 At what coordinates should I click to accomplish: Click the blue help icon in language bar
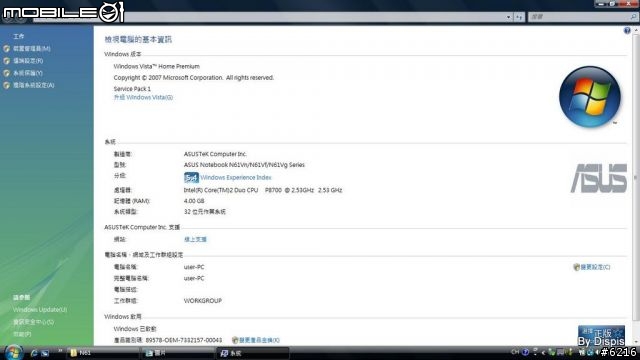525,352
